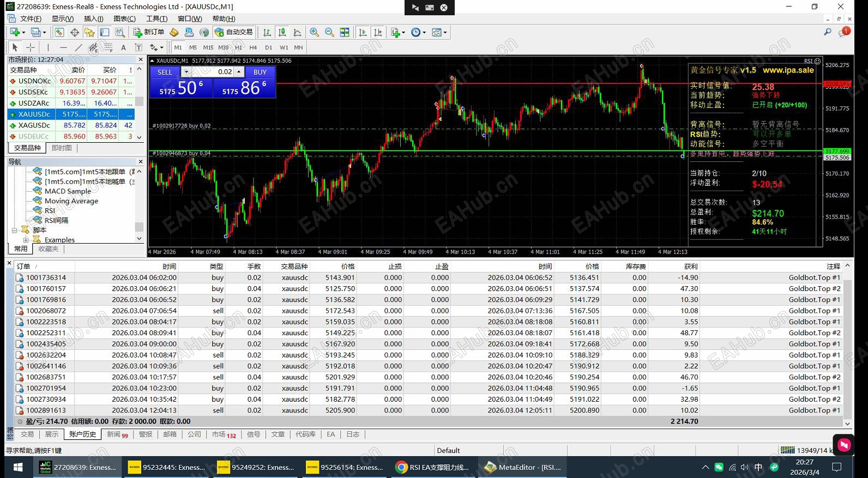Click the tile windows grid icon
Screen dimensions: 868x478
tap(345, 33)
